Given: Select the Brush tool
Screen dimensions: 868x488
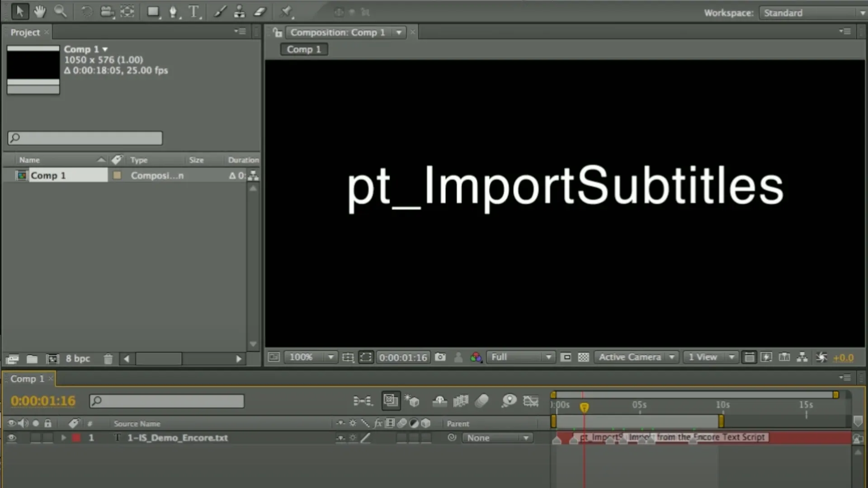Looking at the screenshot, I should point(220,12).
